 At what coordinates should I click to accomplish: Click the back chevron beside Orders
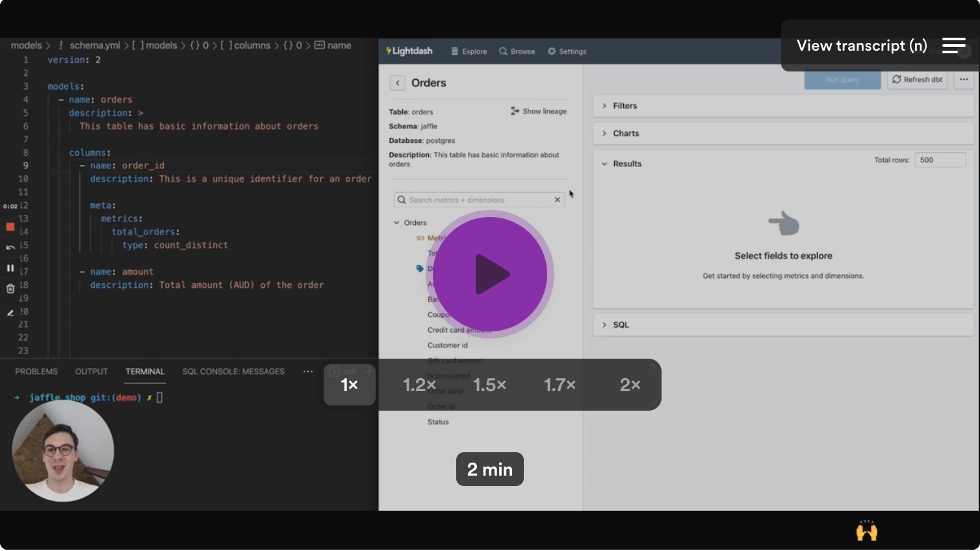coord(398,83)
